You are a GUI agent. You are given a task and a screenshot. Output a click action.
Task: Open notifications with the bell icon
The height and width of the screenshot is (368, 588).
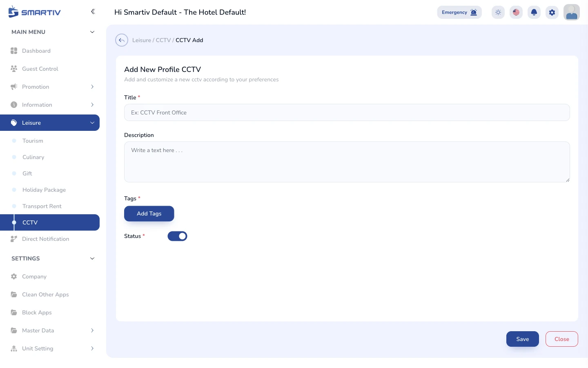coord(534,12)
